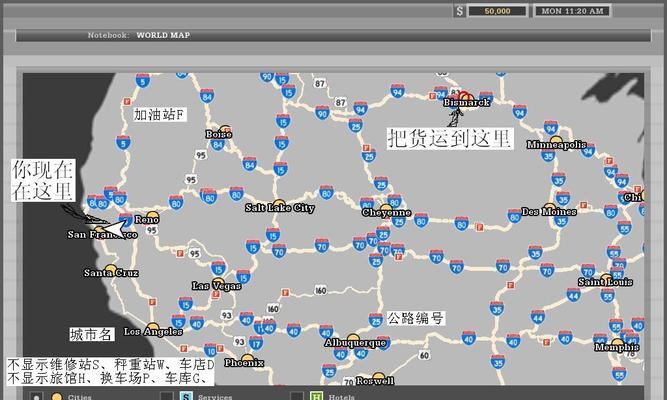Click the Saint Louis city marker
667x400 pixels.
[x=606, y=280]
